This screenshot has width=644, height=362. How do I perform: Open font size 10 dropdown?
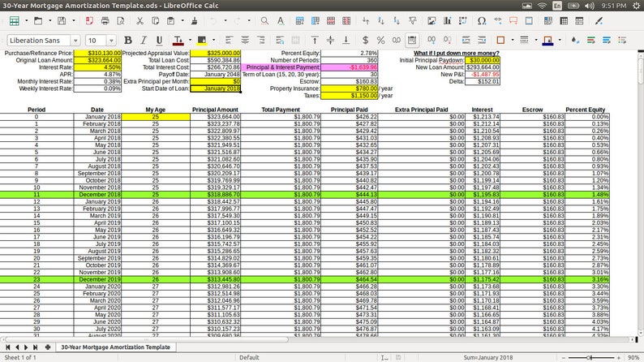(111, 41)
